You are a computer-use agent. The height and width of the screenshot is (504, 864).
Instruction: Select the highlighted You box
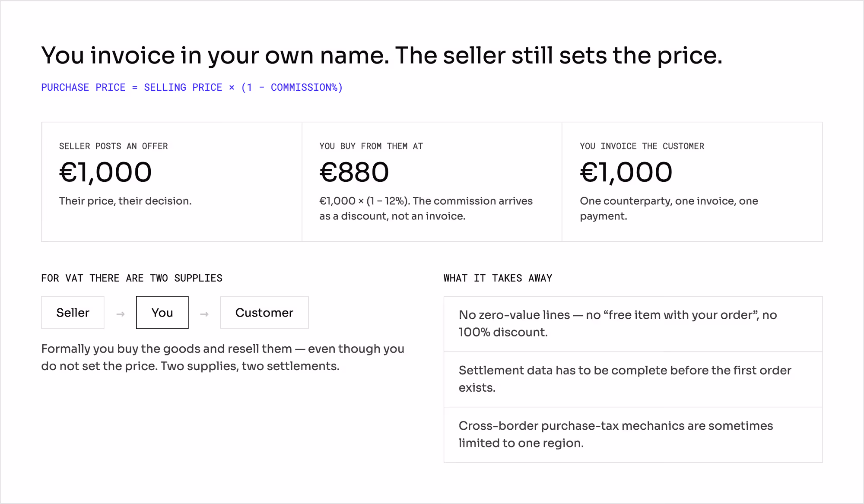(162, 312)
